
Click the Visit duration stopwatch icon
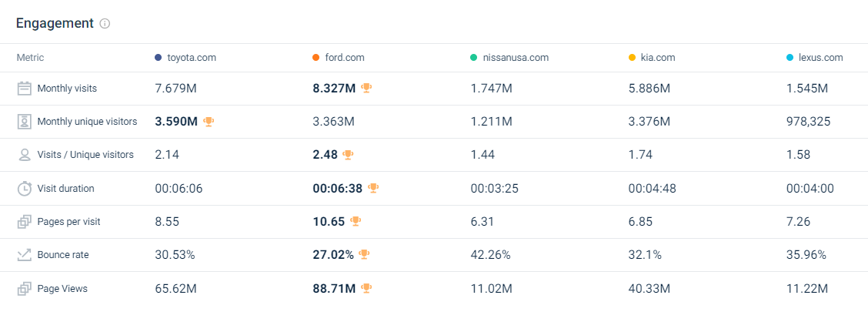click(25, 189)
